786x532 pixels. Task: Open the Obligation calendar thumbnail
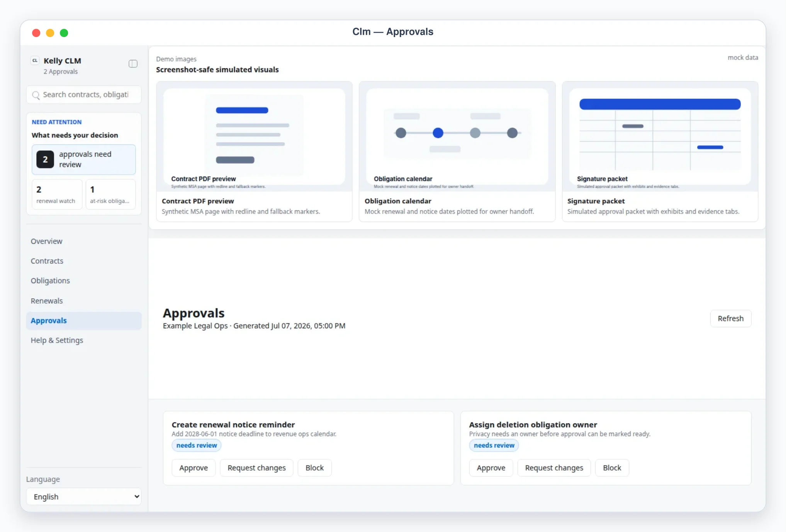pyautogui.click(x=457, y=136)
